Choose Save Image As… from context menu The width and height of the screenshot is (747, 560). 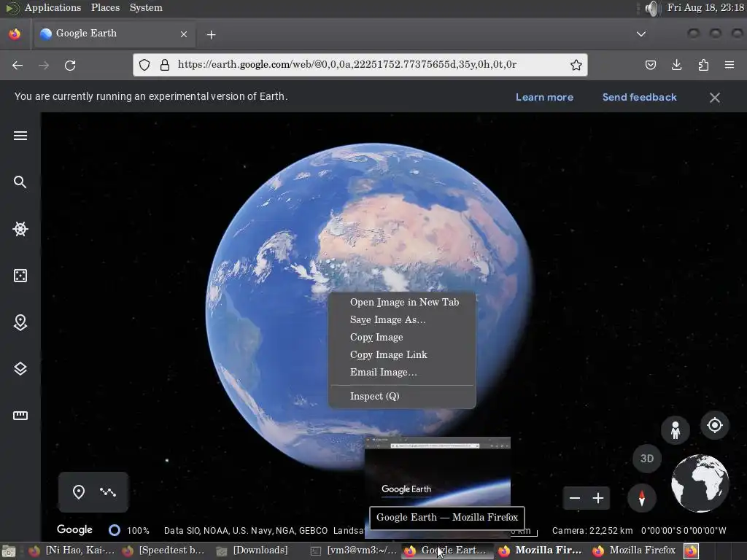pos(402,320)
